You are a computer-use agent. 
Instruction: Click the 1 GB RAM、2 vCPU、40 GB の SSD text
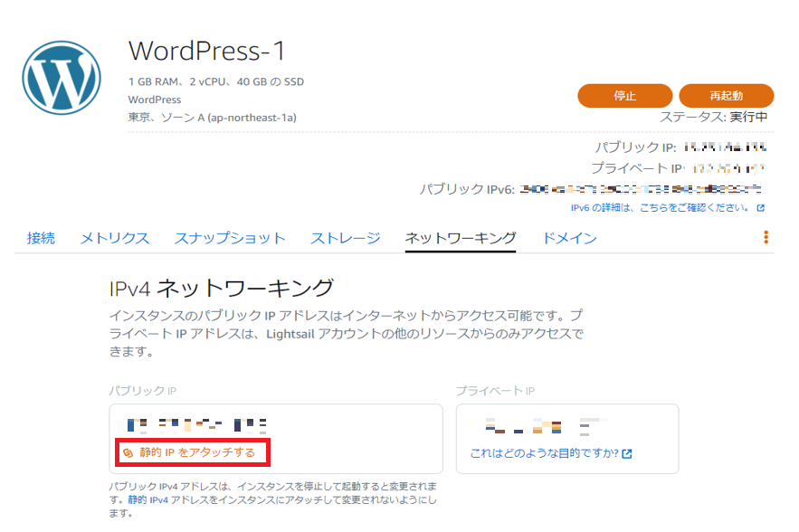coord(216,81)
